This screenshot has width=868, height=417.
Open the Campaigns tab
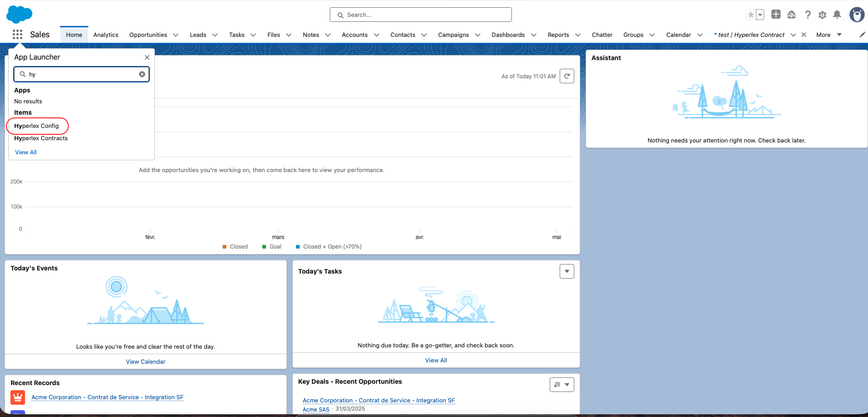click(454, 35)
